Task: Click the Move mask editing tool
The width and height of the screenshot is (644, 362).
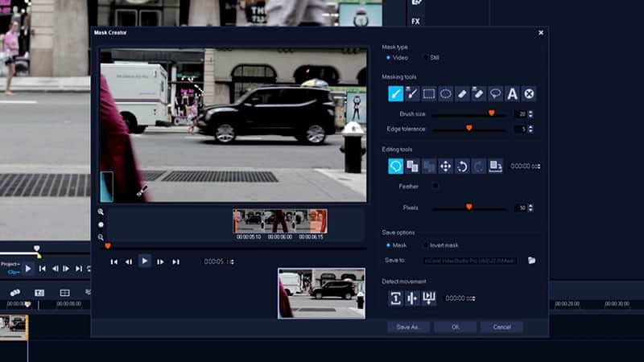Action: click(x=445, y=166)
